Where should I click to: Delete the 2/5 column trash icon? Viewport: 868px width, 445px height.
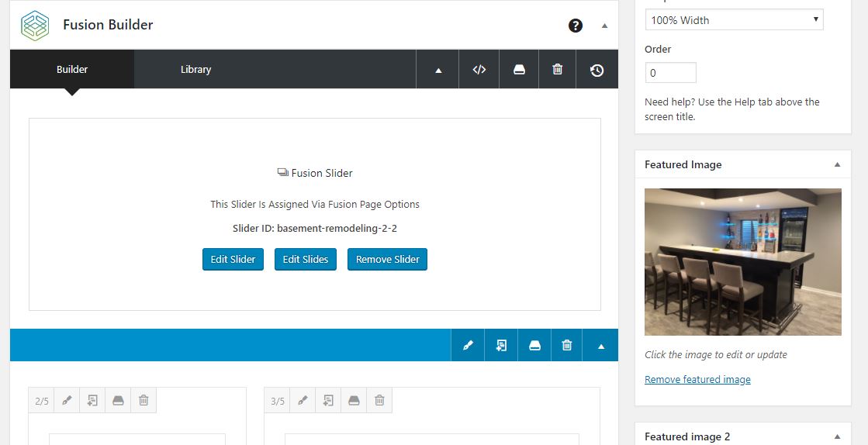pos(144,400)
